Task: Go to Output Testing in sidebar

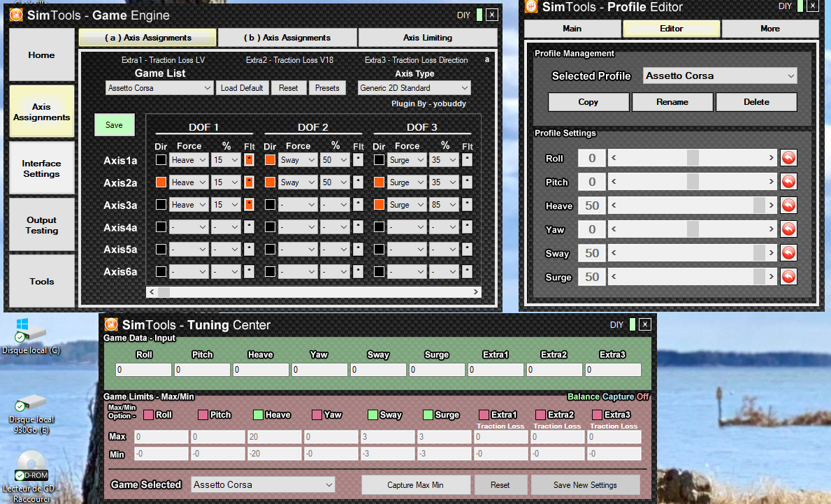Action: 42,225
